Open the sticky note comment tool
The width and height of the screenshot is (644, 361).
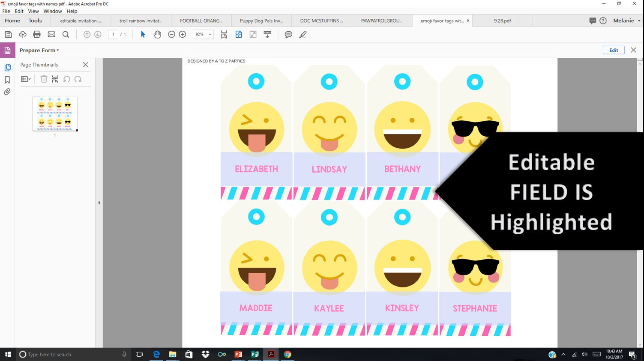click(288, 34)
